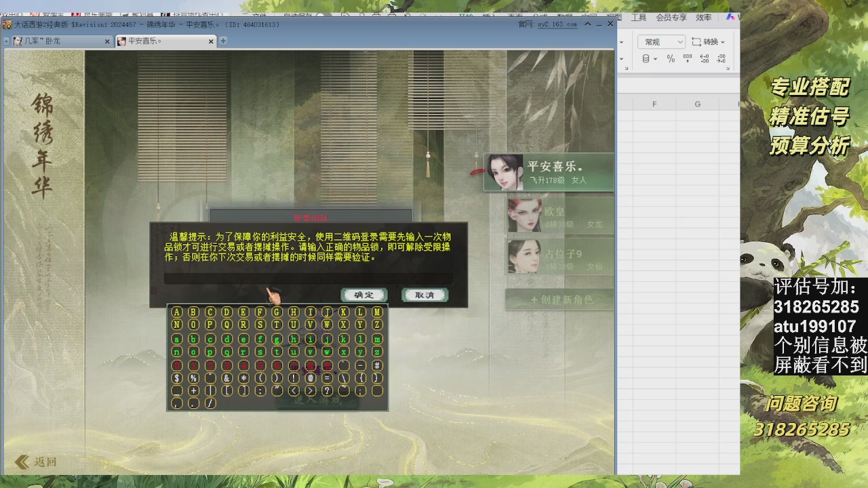Click the uppercase M key on the virtual keyboard
868x488 pixels.
(377, 312)
